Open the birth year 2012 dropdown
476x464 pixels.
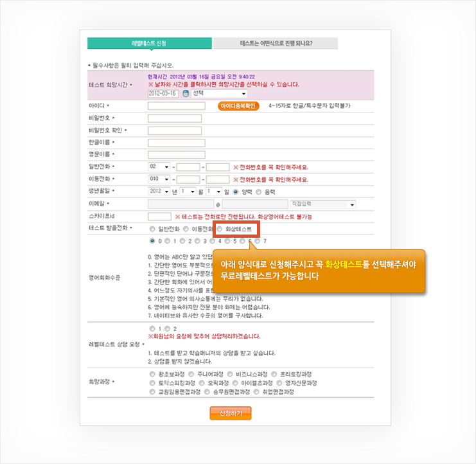tap(159, 192)
